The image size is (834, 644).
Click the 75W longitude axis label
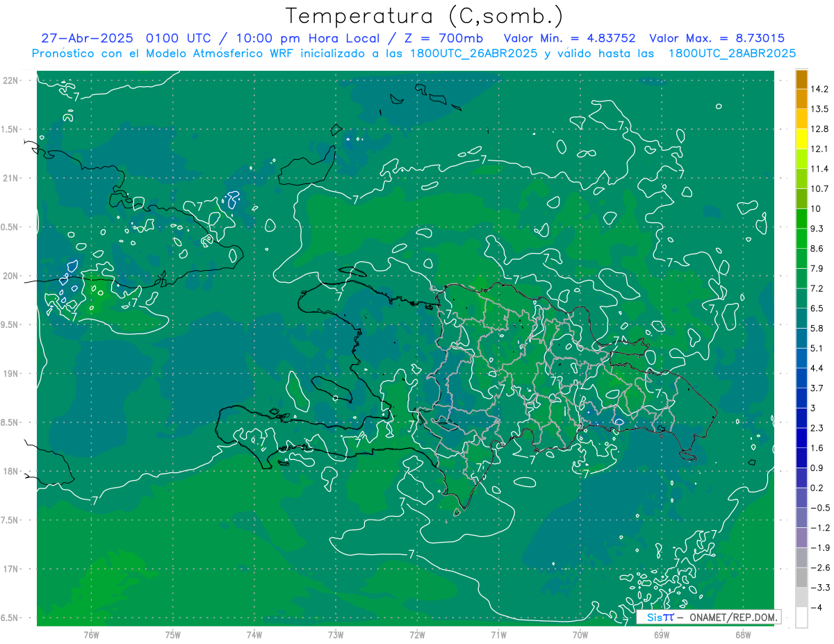pyautogui.click(x=173, y=634)
